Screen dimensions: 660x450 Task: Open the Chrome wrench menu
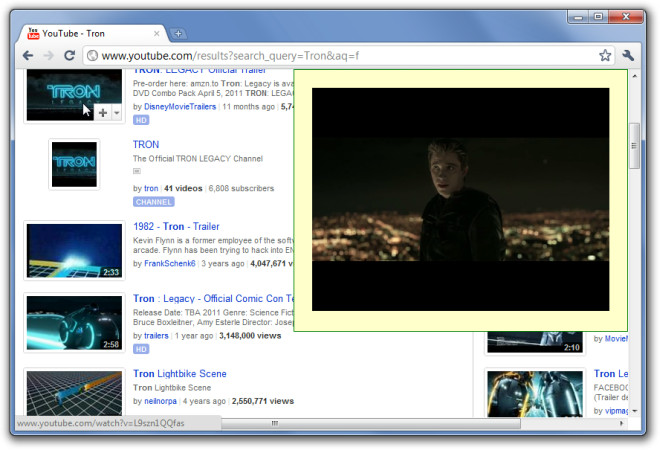coord(628,55)
